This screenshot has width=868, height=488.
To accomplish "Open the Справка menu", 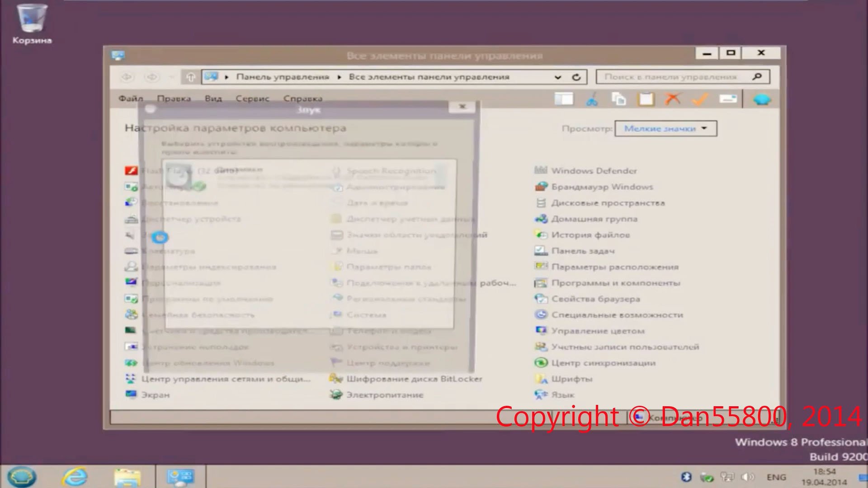I will pos(303,99).
